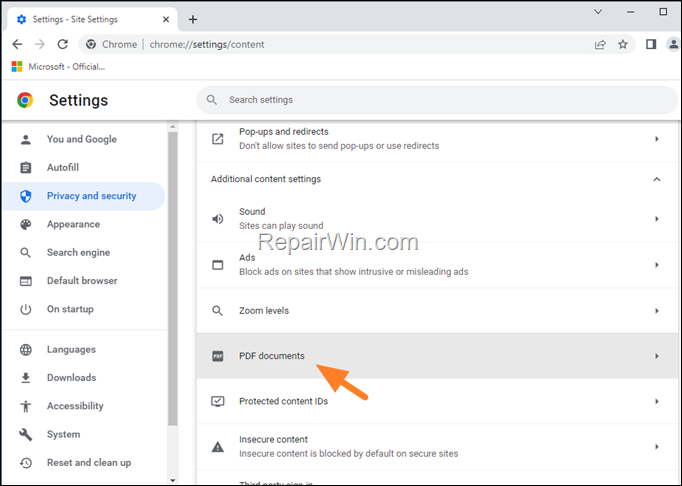This screenshot has width=682, height=486.
Task: Click the speaker icon next to Sound
Action: pyautogui.click(x=217, y=218)
